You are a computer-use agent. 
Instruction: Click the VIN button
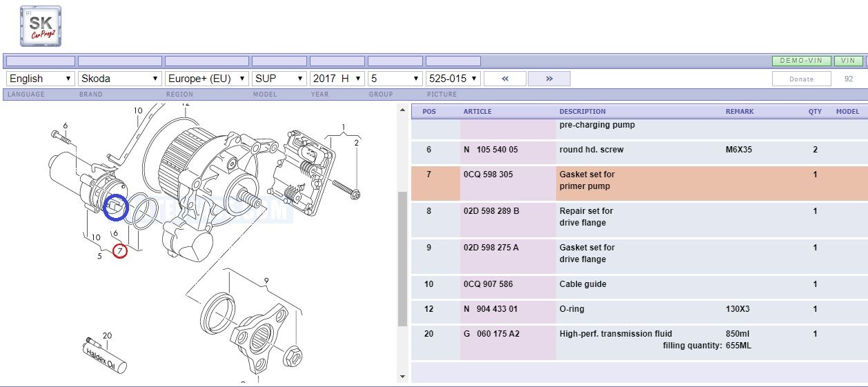click(848, 61)
